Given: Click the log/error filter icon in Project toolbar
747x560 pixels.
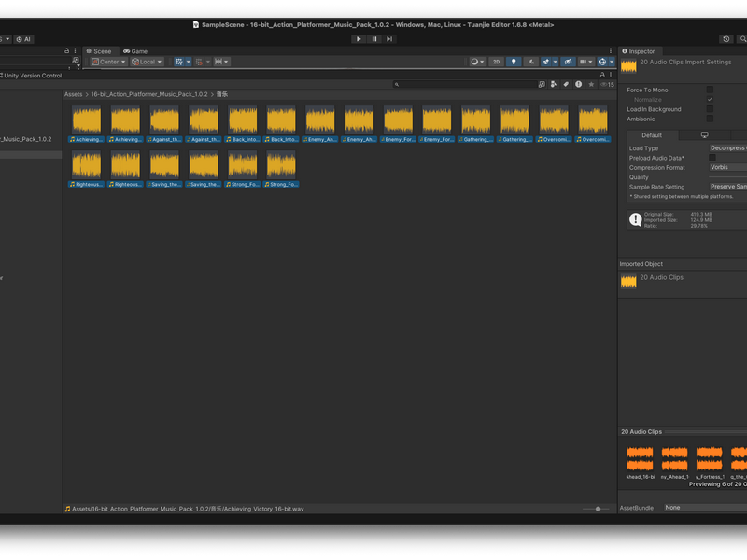Looking at the screenshot, I should tap(578, 84).
